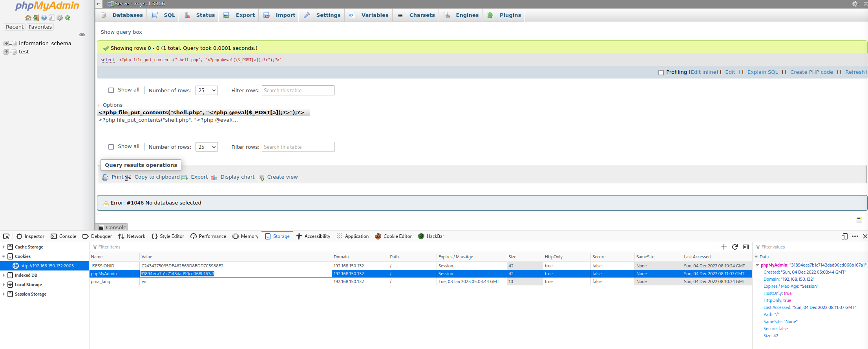Expand Local Storage in storage tree
868x349 pixels.
4,285
